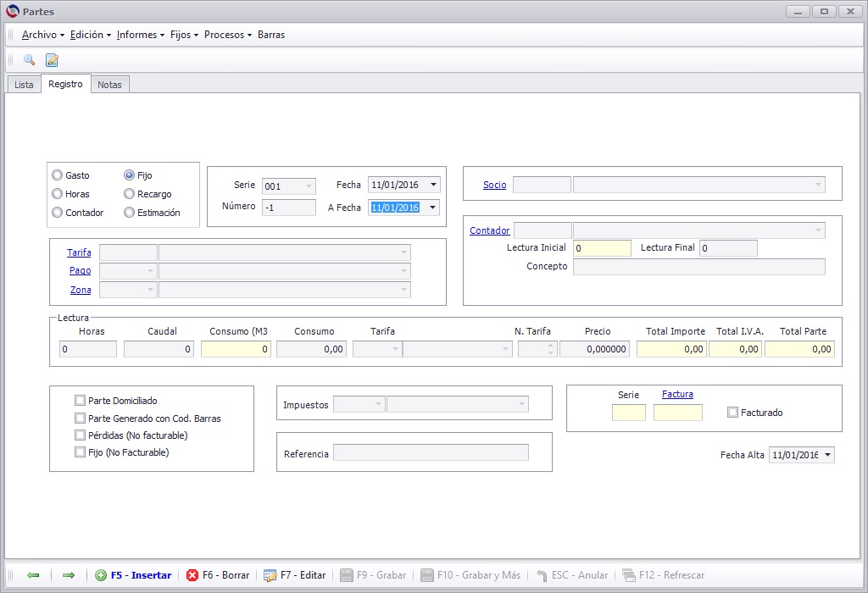Click the green F5 Insertar icon
Image resolution: width=868 pixels, height=593 pixels.
(x=101, y=575)
